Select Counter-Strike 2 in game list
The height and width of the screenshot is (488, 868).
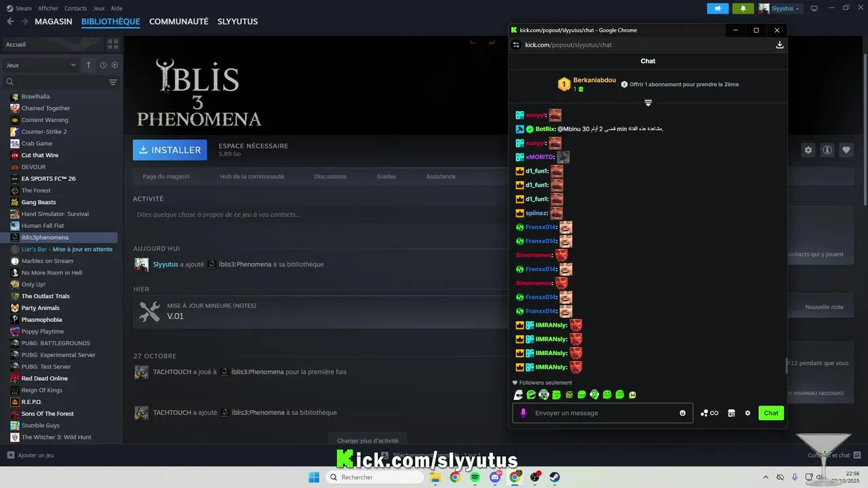click(x=44, y=131)
